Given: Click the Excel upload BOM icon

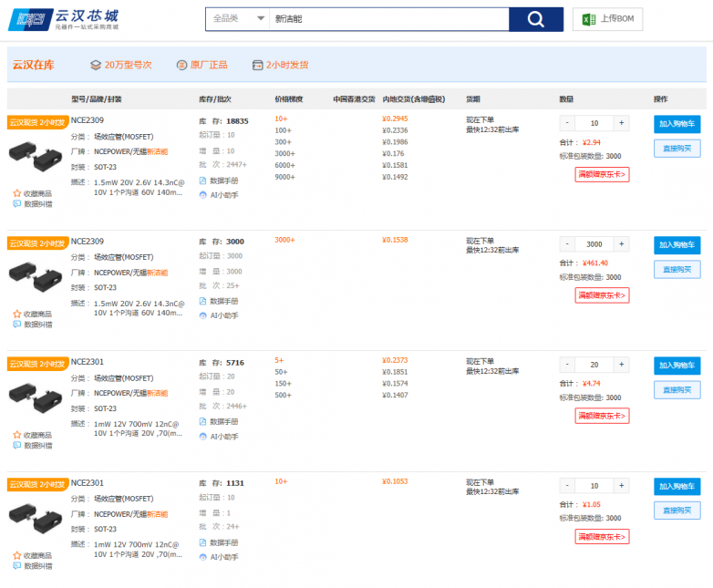Looking at the screenshot, I should [x=590, y=19].
